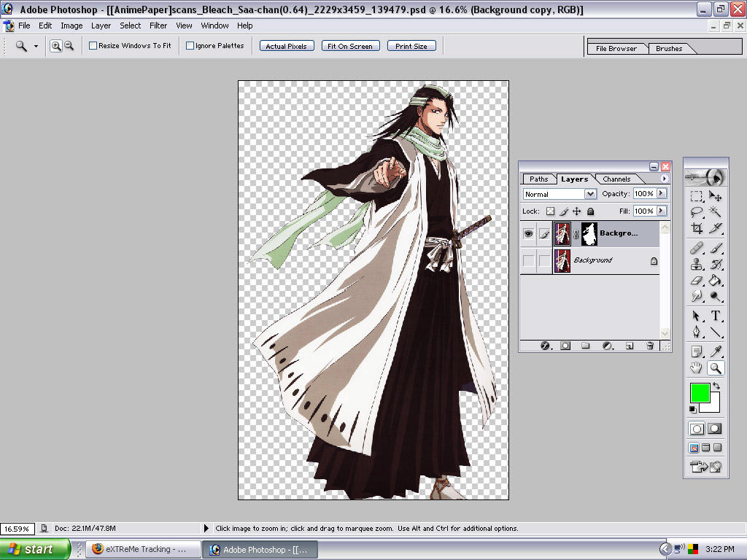Select the Eyedropper tool
The width and height of the screenshot is (747, 560).
coord(715,352)
